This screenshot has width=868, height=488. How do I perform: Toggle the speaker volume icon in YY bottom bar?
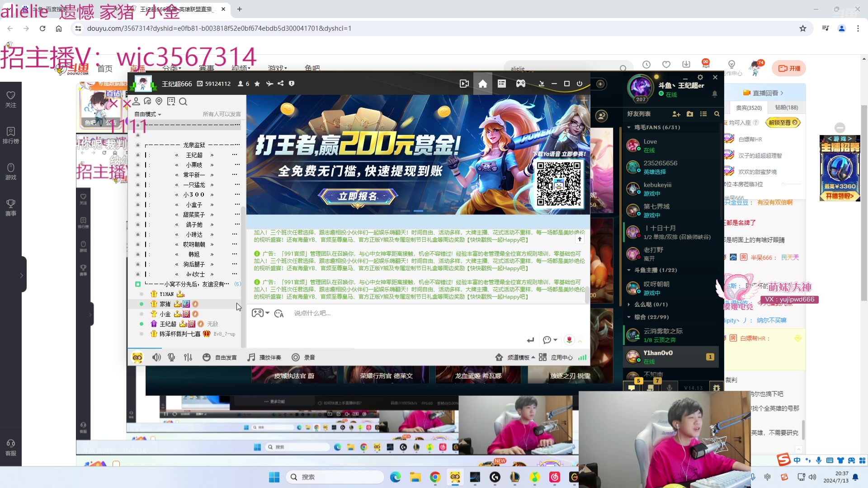(156, 357)
